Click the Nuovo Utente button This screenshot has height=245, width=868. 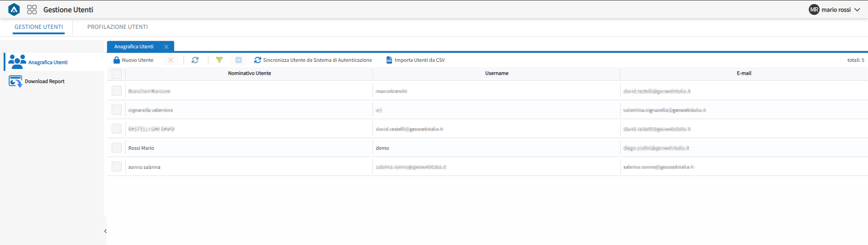pyautogui.click(x=133, y=60)
